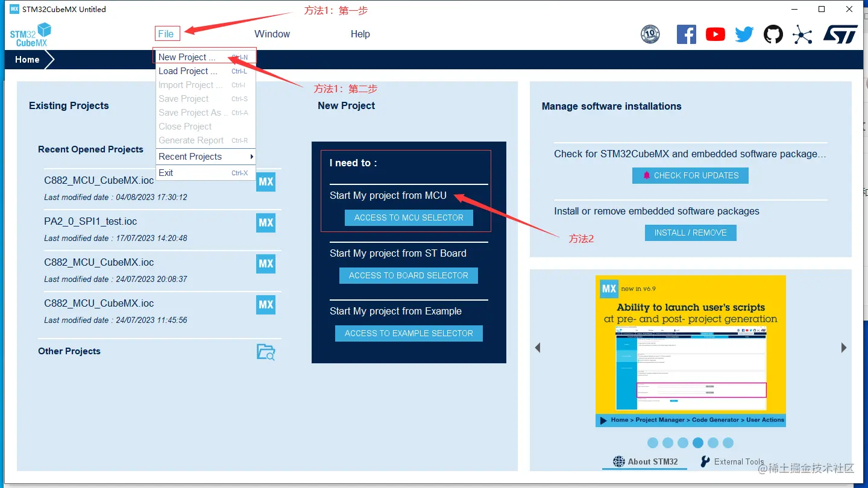Open C882_MCU_CubeMX.ioc modified 24/07/2023 11:45:56
This screenshot has width=868, height=488.
tap(99, 304)
